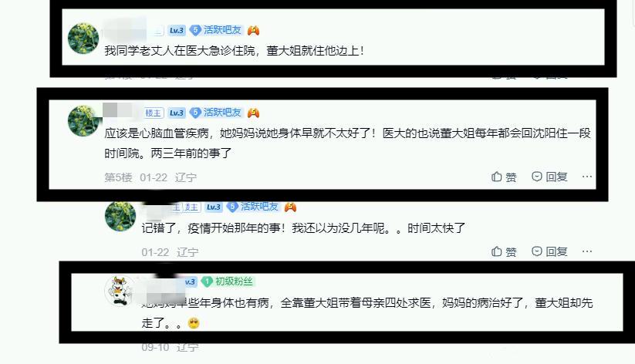Click the 回复 link under the 记错了 comment
This screenshot has width=635, height=364.
(x=556, y=251)
